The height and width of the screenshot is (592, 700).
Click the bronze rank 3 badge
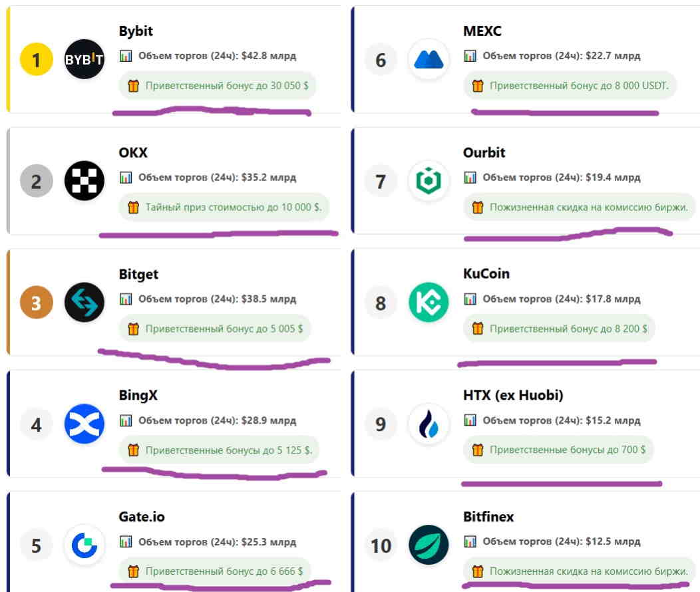coord(37,303)
